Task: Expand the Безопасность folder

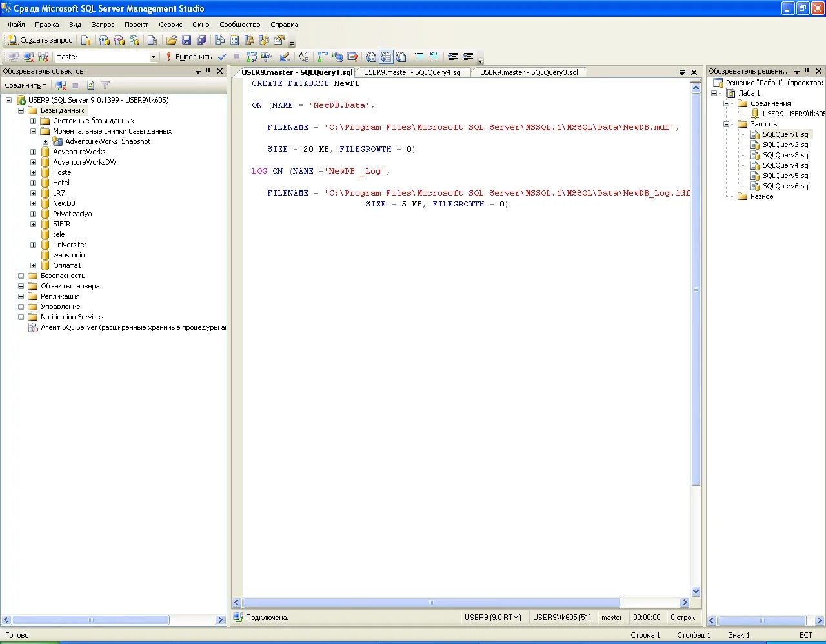Action: (x=21, y=276)
